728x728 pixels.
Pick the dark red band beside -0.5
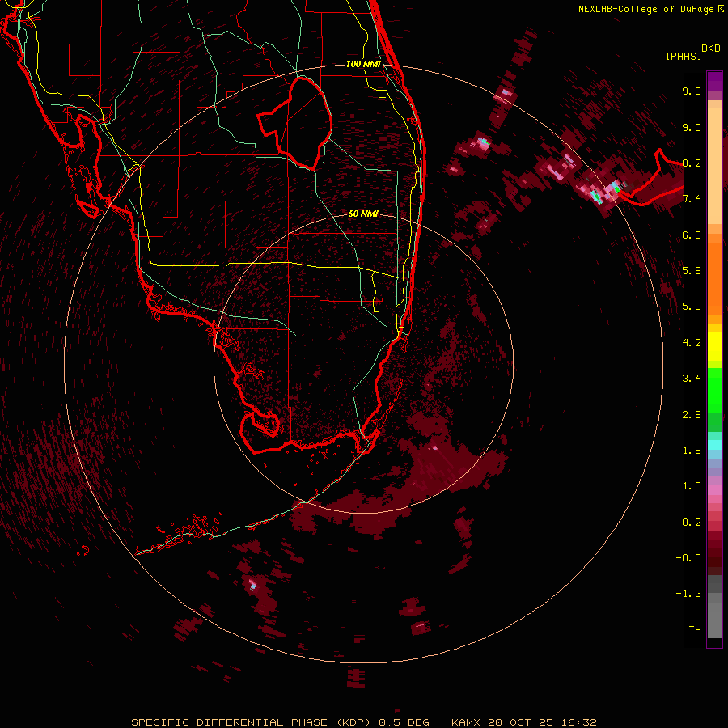click(714, 557)
